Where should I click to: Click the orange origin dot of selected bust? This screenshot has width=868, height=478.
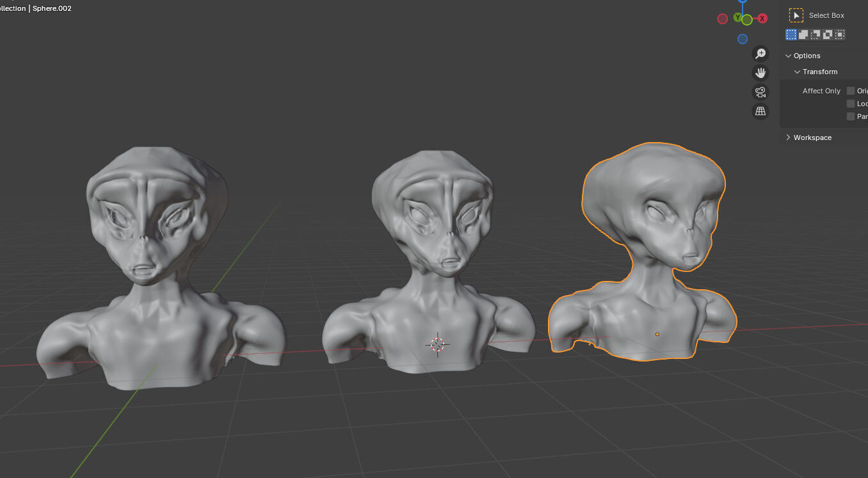click(x=657, y=334)
